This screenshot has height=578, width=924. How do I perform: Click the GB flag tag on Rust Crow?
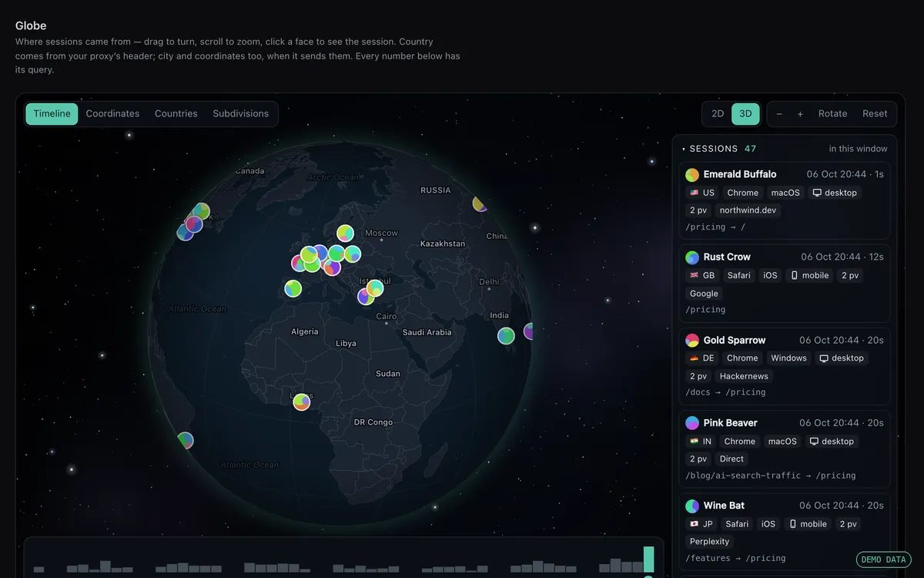pyautogui.click(x=702, y=275)
